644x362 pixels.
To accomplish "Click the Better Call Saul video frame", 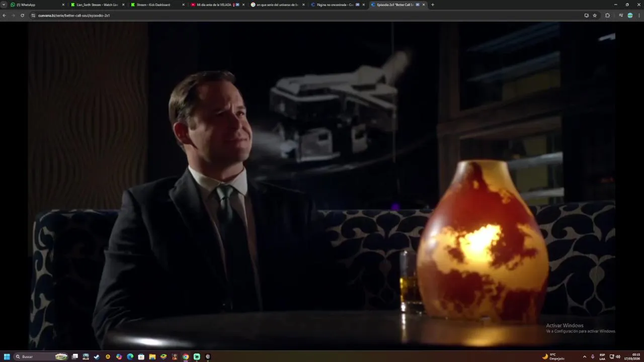I will point(321,186).
